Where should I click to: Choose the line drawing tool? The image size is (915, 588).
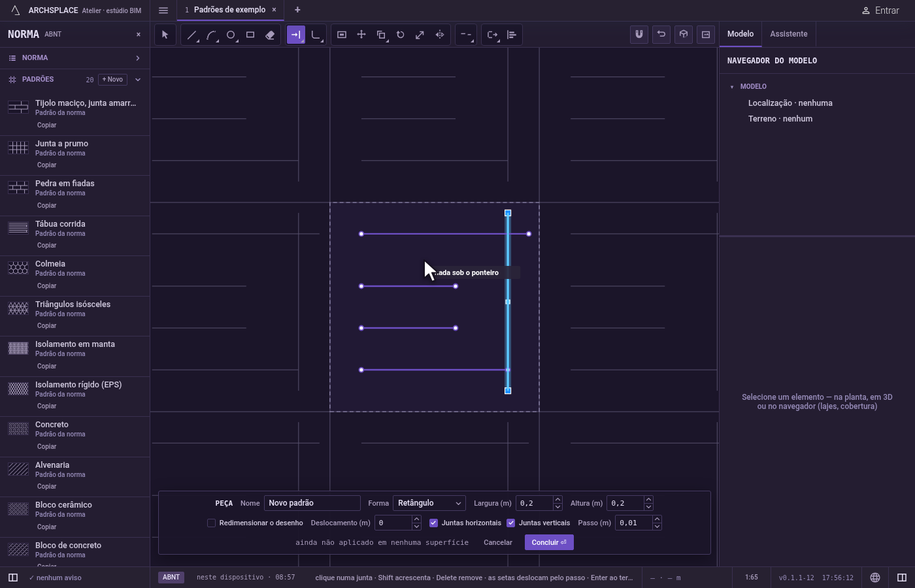(191, 35)
